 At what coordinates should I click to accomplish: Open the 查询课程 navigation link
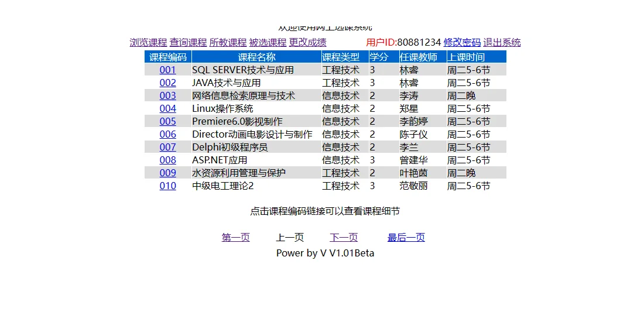188,42
